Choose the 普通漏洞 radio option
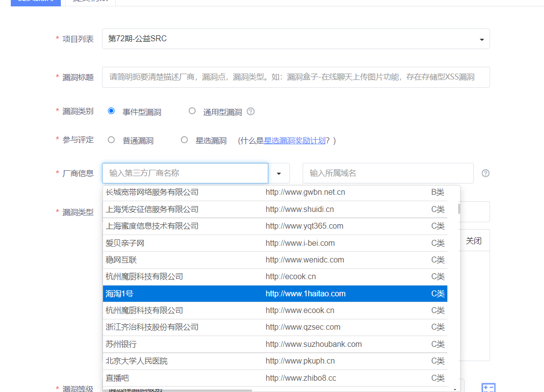This screenshot has height=392, width=544. (111, 140)
